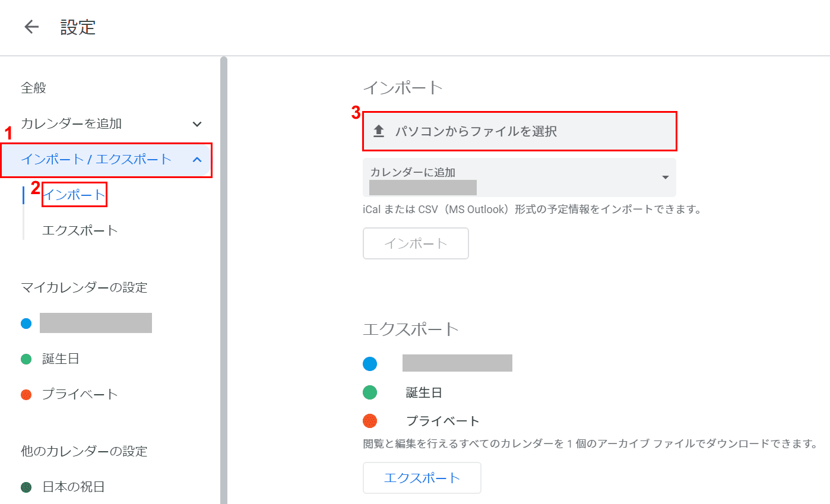
Task: Click the マイカレンダーの設定 heading
Action: coord(84,288)
